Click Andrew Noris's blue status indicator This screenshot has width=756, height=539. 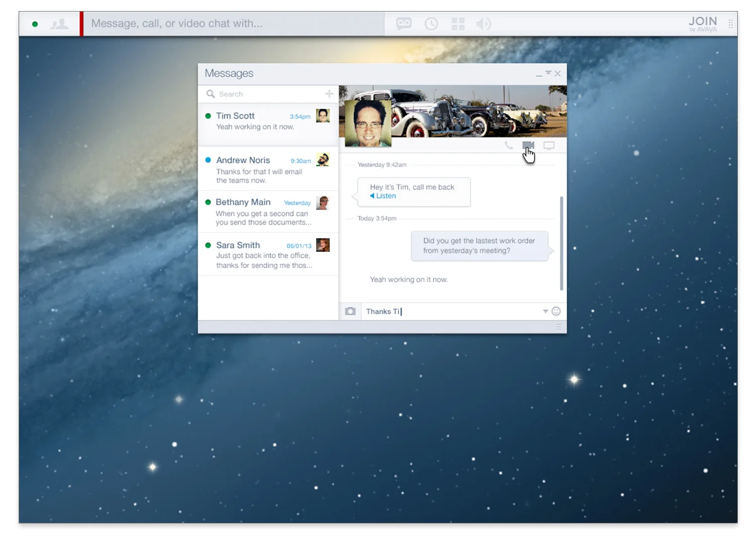208,160
